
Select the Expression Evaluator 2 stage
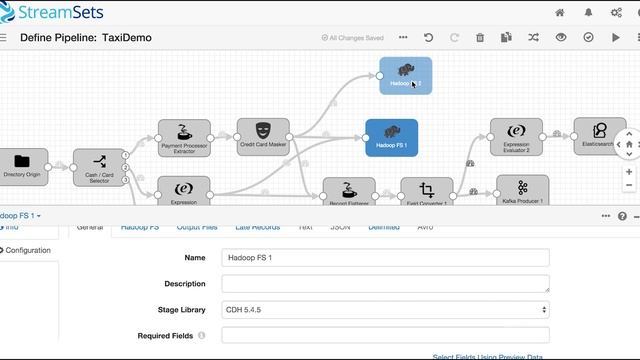pos(516,137)
